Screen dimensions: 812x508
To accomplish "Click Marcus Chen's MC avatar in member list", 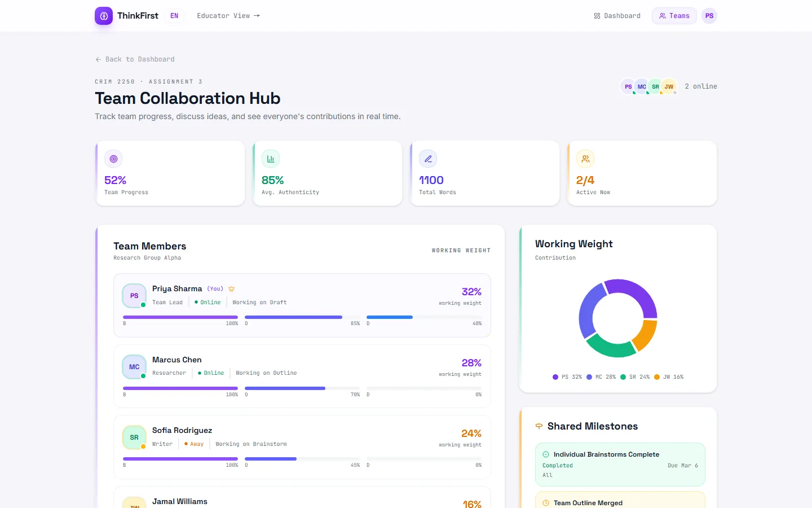I will pos(134,367).
